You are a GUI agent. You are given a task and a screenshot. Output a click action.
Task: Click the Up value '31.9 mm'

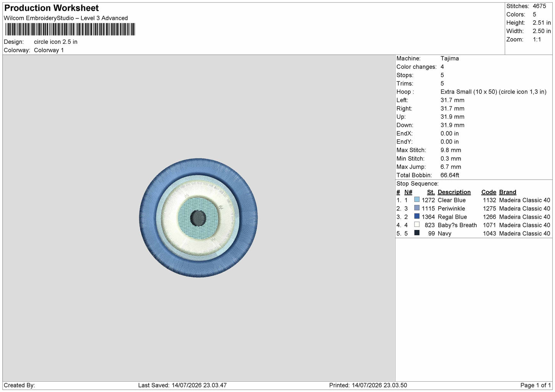coord(452,117)
